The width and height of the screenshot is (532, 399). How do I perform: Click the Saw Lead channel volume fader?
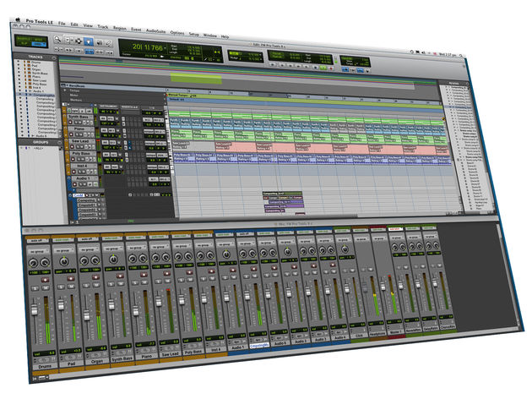[x=159, y=301]
